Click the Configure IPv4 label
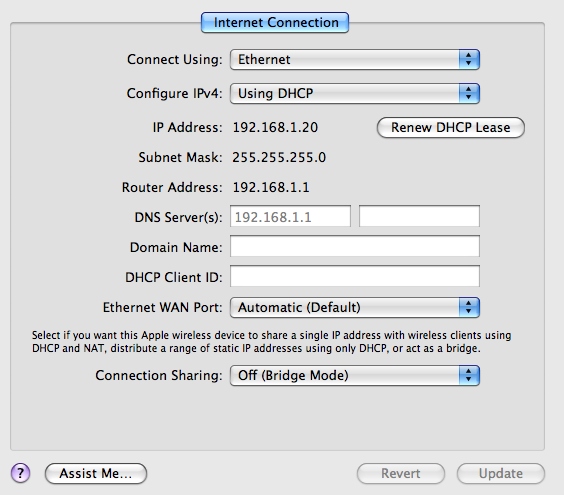This screenshot has width=564, height=495. (x=174, y=94)
